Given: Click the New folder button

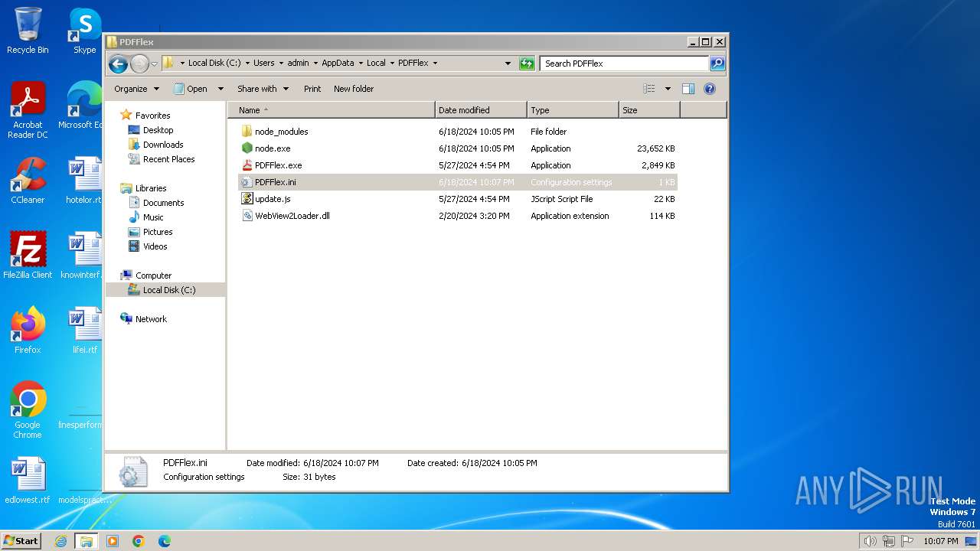Looking at the screenshot, I should (354, 89).
